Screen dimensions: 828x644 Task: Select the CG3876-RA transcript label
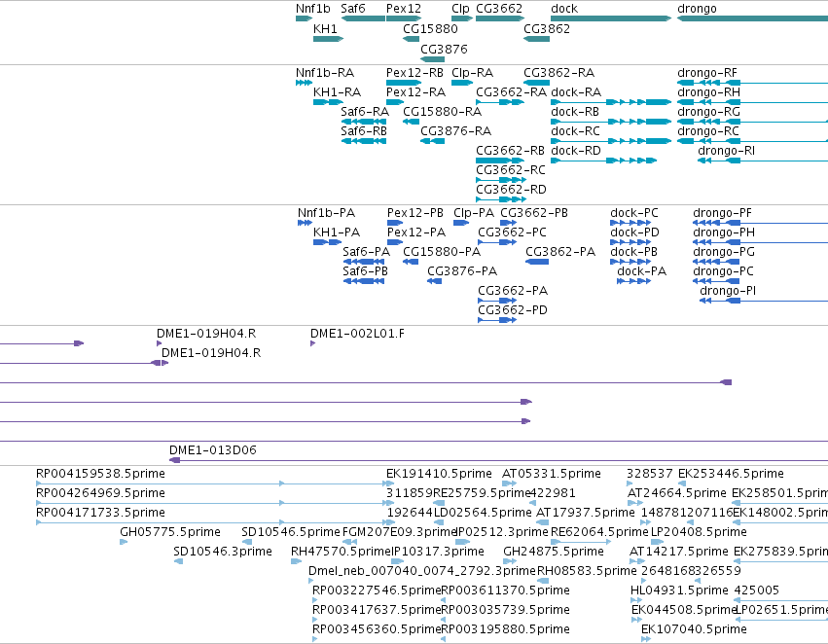(455, 130)
